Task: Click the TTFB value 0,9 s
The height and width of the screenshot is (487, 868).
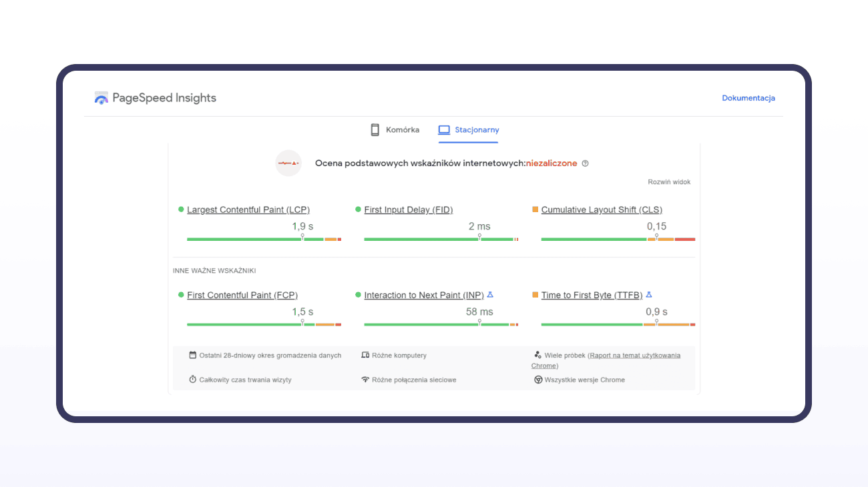Action: pos(656,312)
